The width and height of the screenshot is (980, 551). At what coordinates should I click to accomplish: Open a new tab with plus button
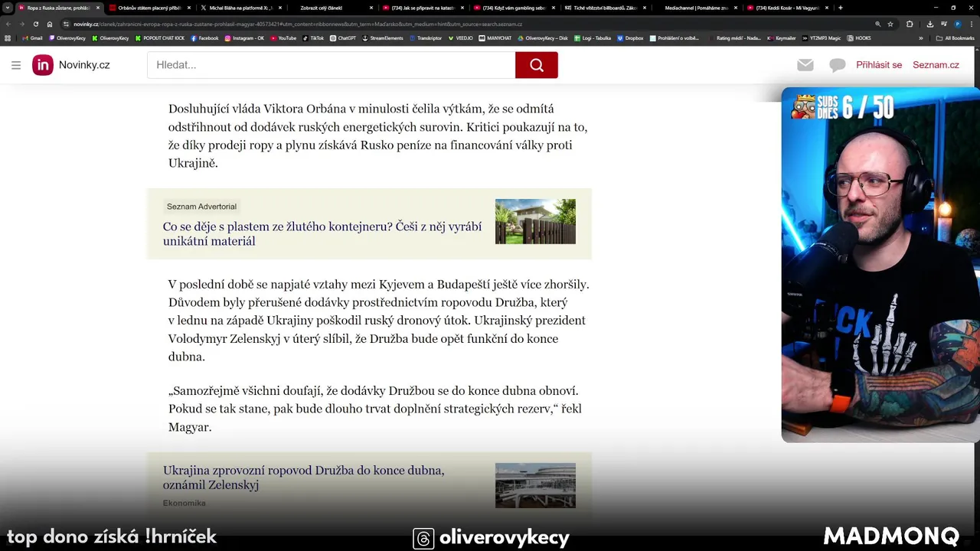(841, 8)
